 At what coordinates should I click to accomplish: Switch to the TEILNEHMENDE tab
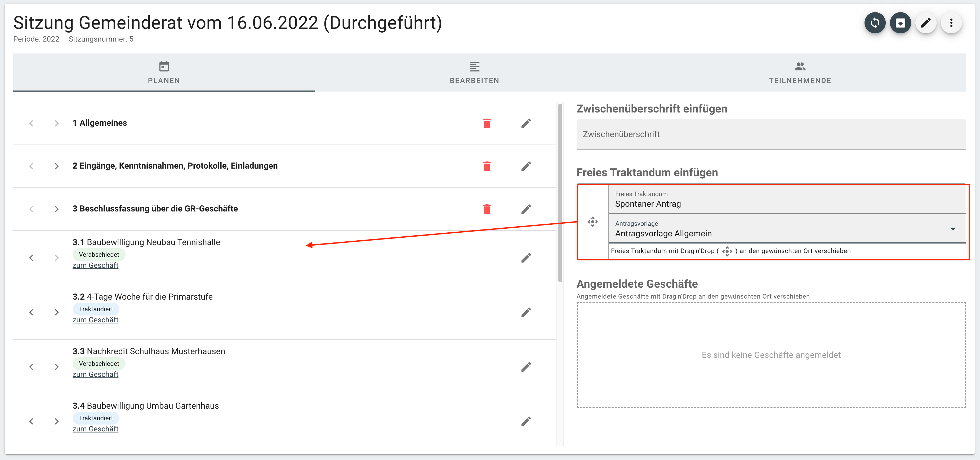click(x=800, y=72)
